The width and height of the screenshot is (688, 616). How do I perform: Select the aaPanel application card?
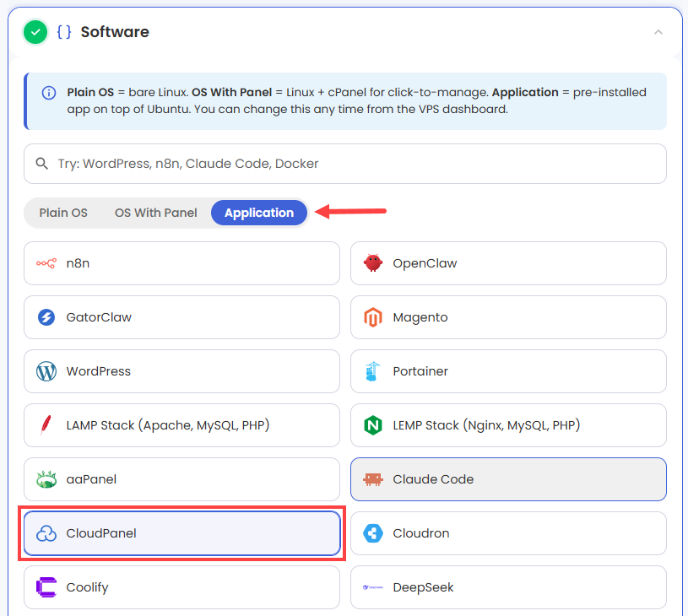pos(181,479)
